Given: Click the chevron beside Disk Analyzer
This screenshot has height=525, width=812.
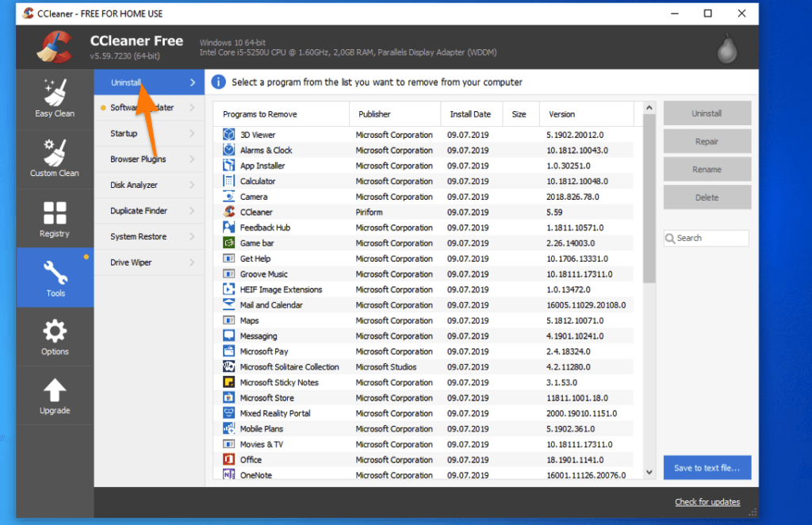Looking at the screenshot, I should pos(192,185).
